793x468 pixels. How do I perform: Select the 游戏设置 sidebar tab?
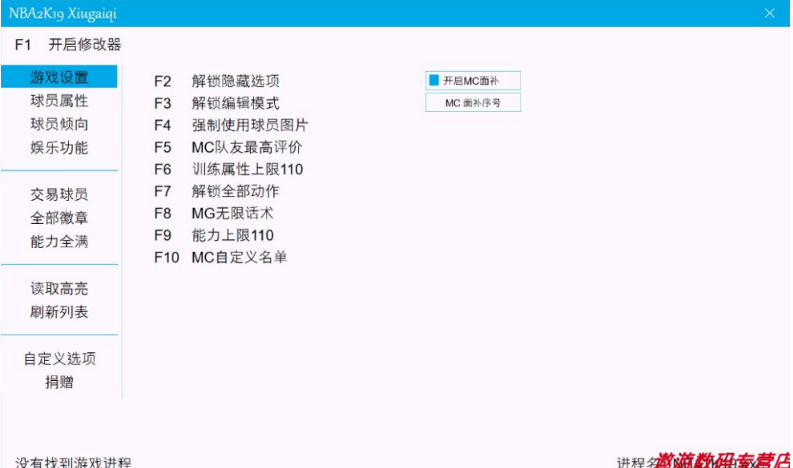[59, 77]
